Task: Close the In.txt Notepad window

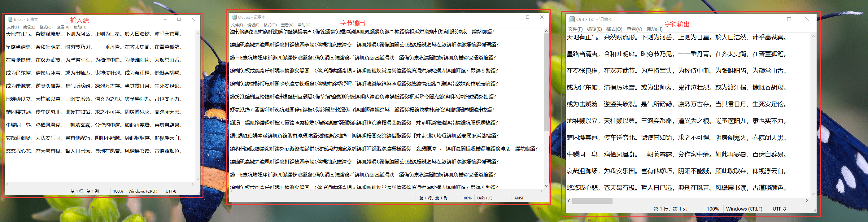Action: [x=193, y=19]
